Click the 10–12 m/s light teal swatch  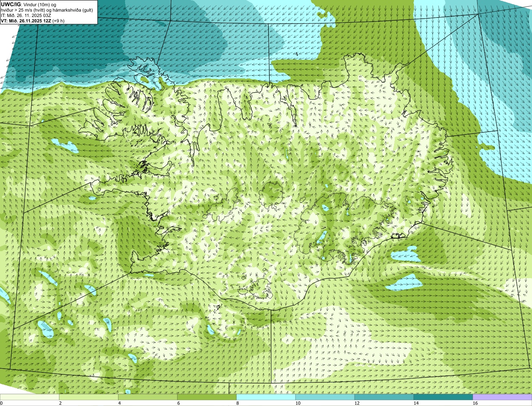click(x=325, y=397)
